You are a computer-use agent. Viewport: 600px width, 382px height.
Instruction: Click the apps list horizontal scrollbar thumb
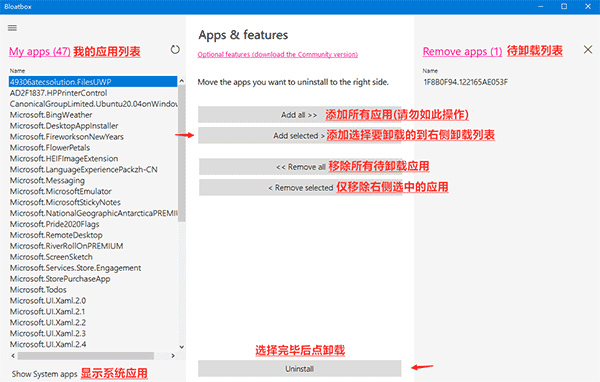point(86,356)
